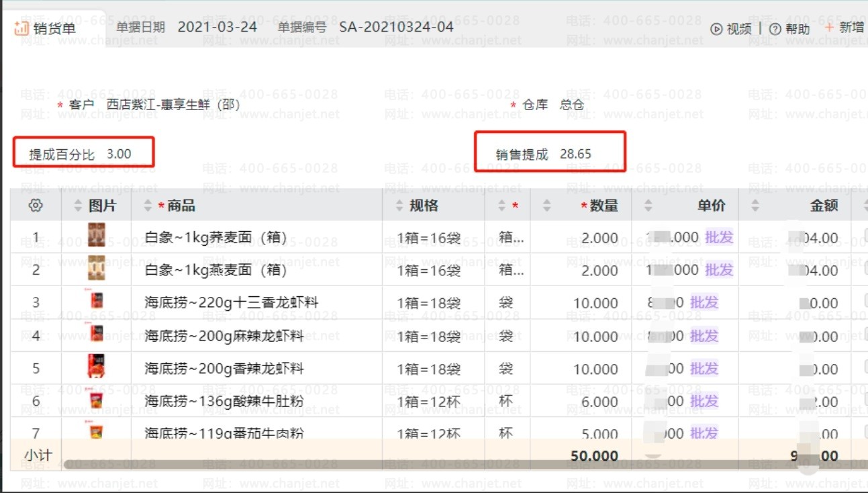
Task: Select the 单据编号 SA-20210324-04 field
Action: pos(396,27)
